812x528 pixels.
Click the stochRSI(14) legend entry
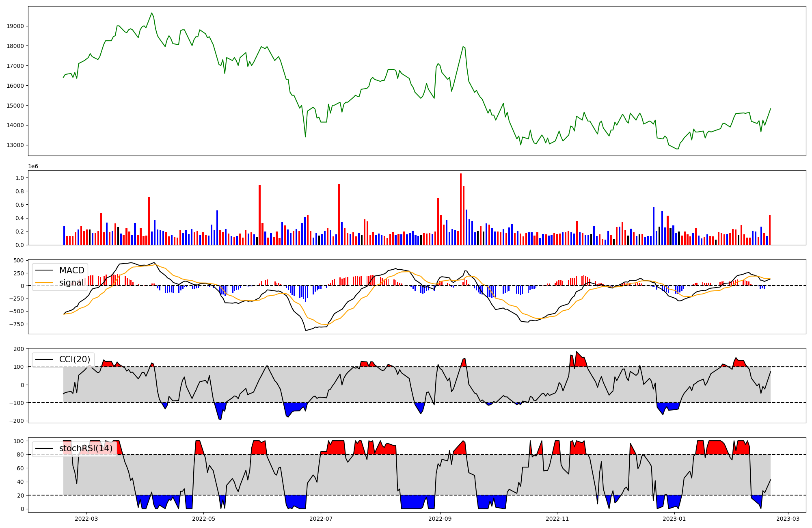click(x=86, y=448)
